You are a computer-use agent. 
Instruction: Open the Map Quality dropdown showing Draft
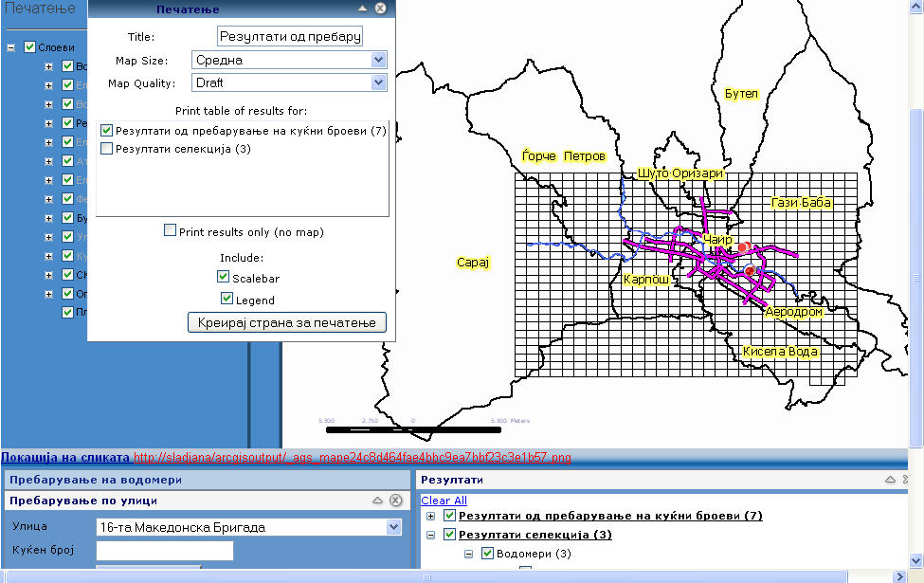coord(378,82)
